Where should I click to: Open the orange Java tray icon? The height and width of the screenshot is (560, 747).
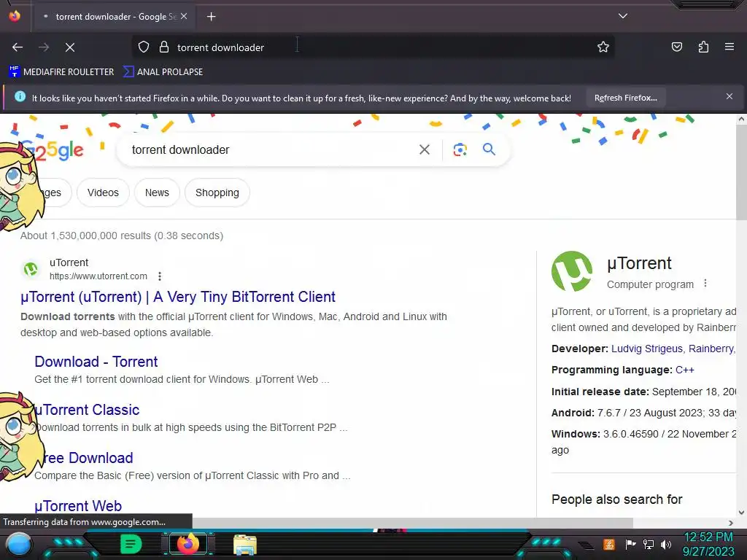[x=609, y=544]
